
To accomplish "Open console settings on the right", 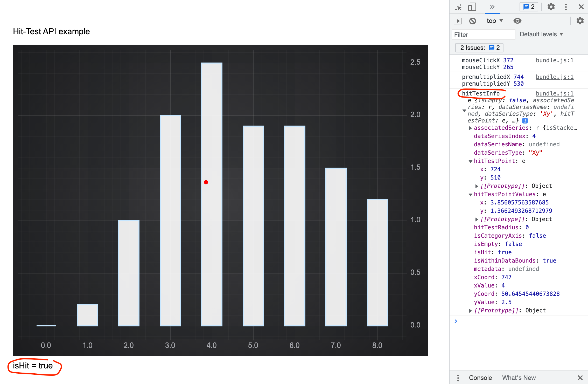I will tap(580, 21).
